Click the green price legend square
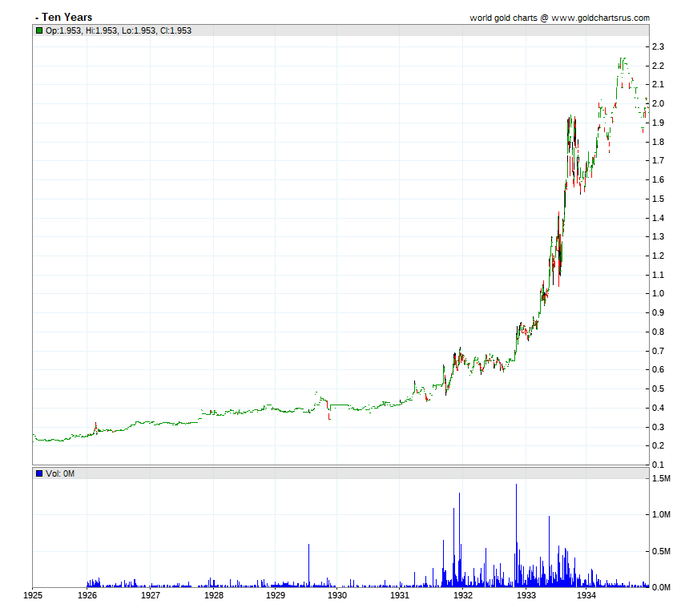 (x=39, y=30)
